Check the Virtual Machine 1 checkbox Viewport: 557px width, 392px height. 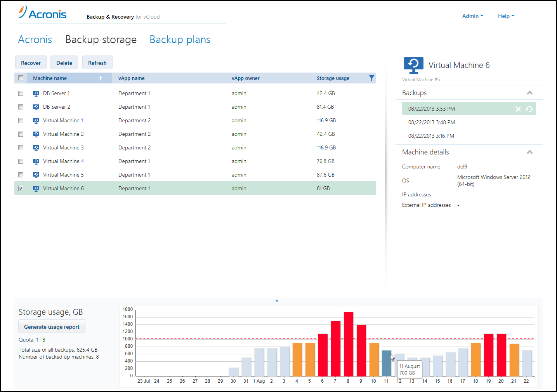click(21, 120)
